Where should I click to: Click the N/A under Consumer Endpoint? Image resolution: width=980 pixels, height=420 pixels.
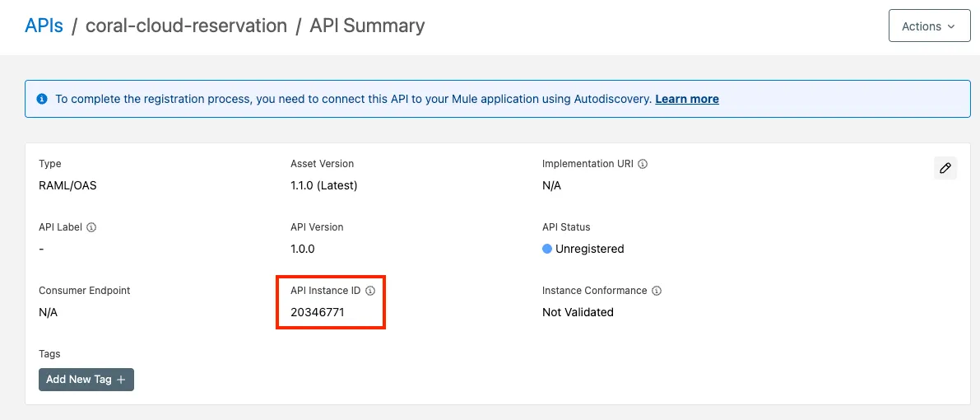[48, 312]
